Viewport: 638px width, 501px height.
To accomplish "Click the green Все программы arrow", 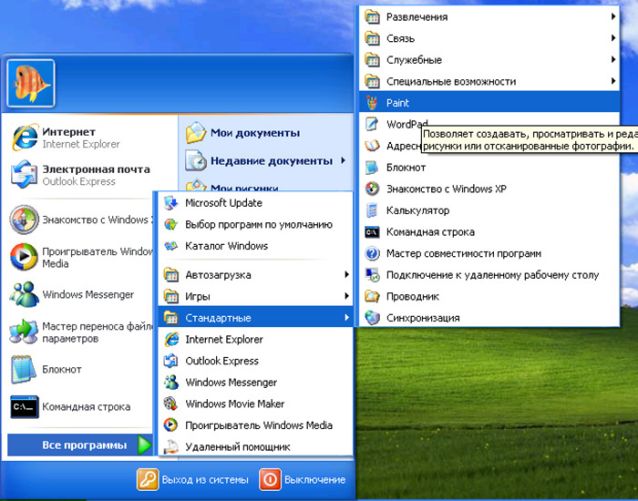I will pos(144,445).
